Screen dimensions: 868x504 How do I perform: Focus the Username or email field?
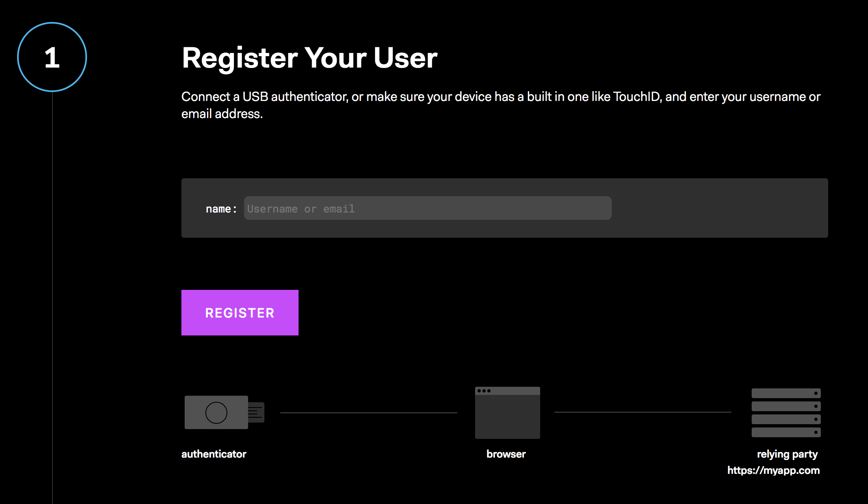tap(427, 208)
